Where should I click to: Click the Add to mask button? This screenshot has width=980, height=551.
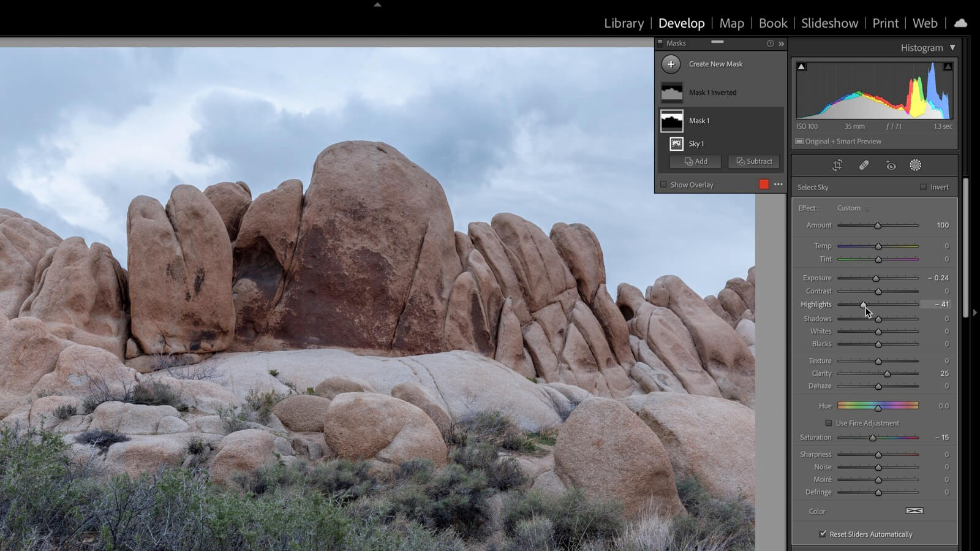(695, 162)
